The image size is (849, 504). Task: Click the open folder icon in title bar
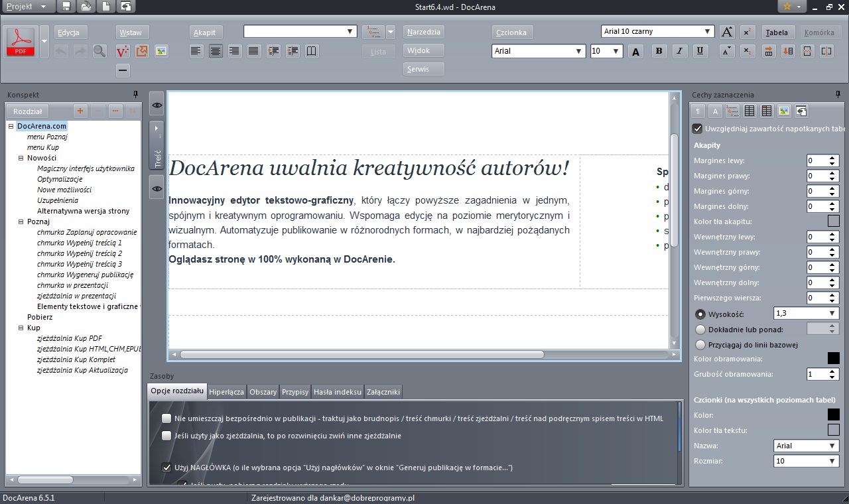[x=86, y=7]
